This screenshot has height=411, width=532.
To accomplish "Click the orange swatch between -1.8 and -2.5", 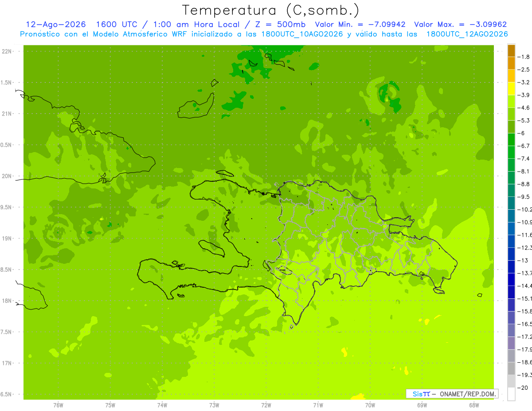I will click(511, 63).
